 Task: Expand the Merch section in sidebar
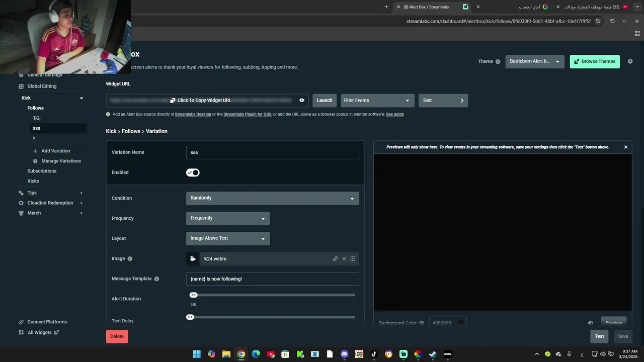click(82, 213)
